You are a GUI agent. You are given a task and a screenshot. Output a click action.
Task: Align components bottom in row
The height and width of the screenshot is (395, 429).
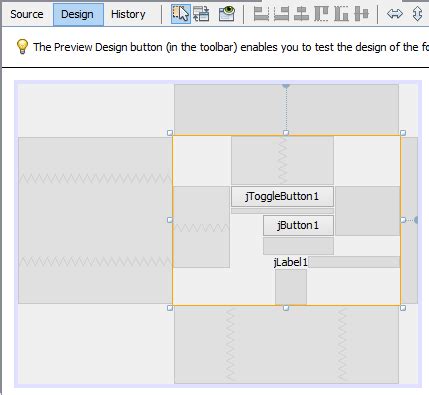(x=341, y=14)
